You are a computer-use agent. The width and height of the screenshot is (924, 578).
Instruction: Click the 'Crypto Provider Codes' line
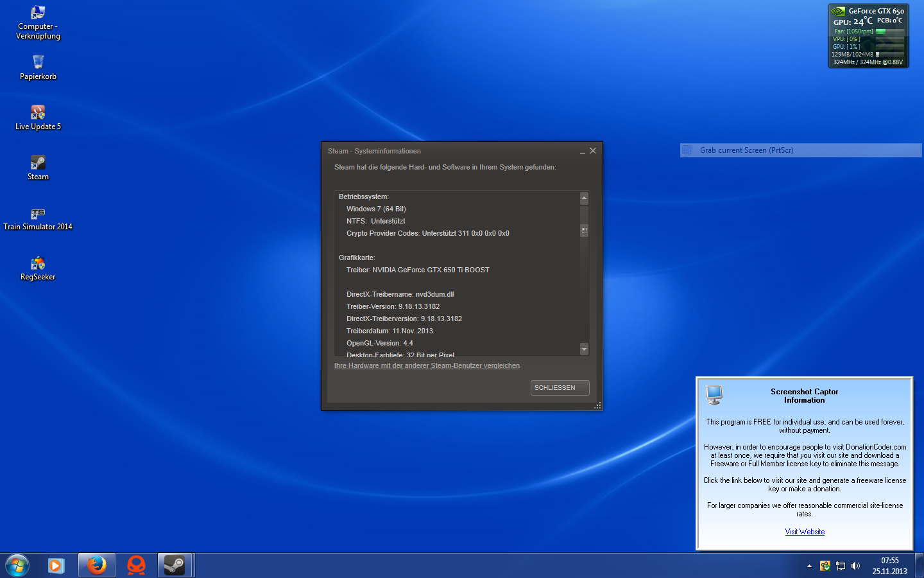[427, 234]
